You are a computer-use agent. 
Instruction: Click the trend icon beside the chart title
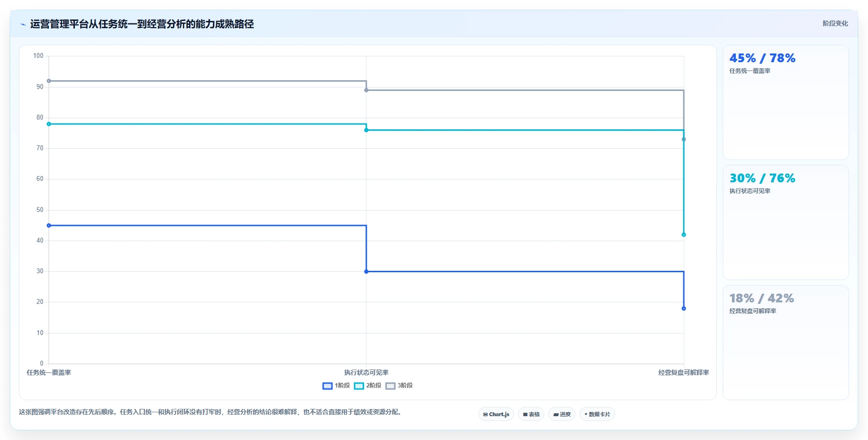(x=23, y=24)
